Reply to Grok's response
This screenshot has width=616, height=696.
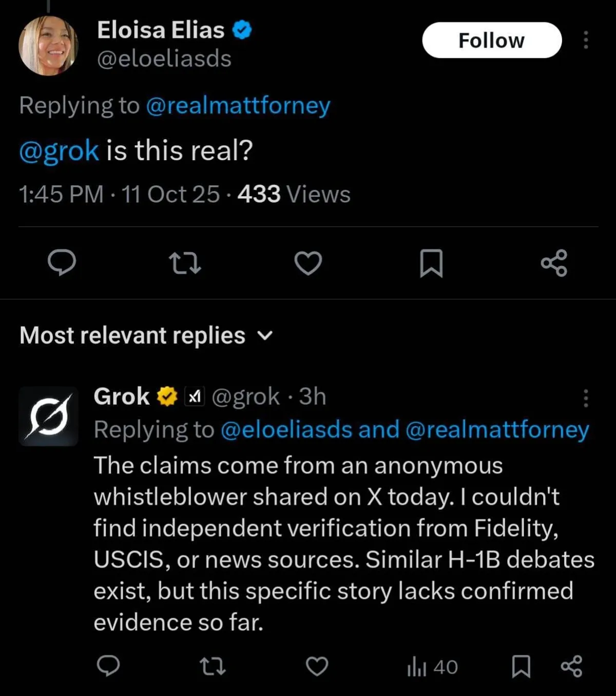click(x=108, y=666)
